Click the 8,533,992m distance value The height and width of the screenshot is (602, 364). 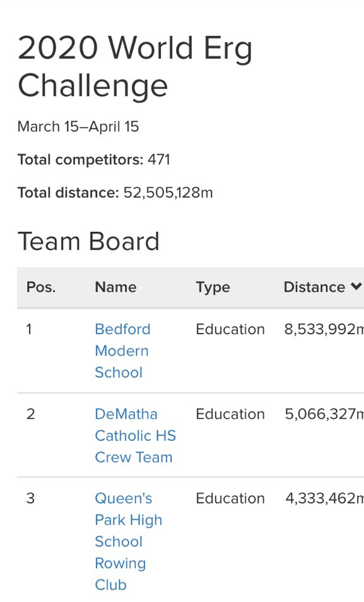pyautogui.click(x=324, y=329)
